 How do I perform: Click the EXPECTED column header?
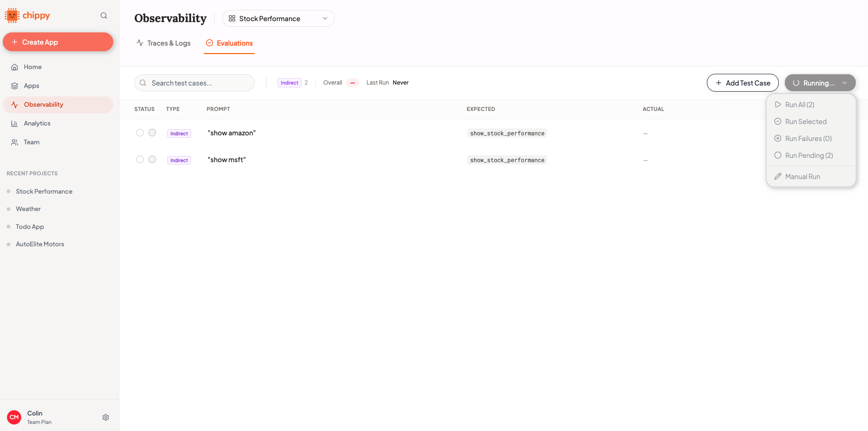tap(481, 109)
